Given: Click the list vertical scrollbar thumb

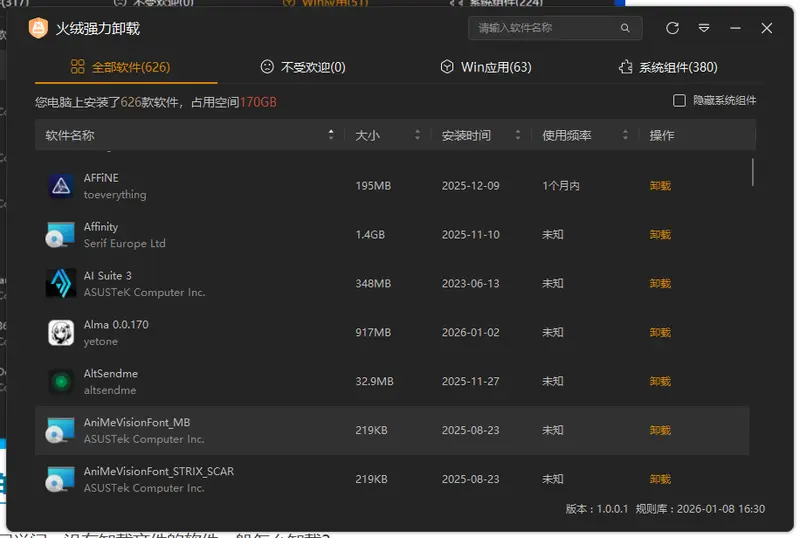Looking at the screenshot, I should pos(753,173).
